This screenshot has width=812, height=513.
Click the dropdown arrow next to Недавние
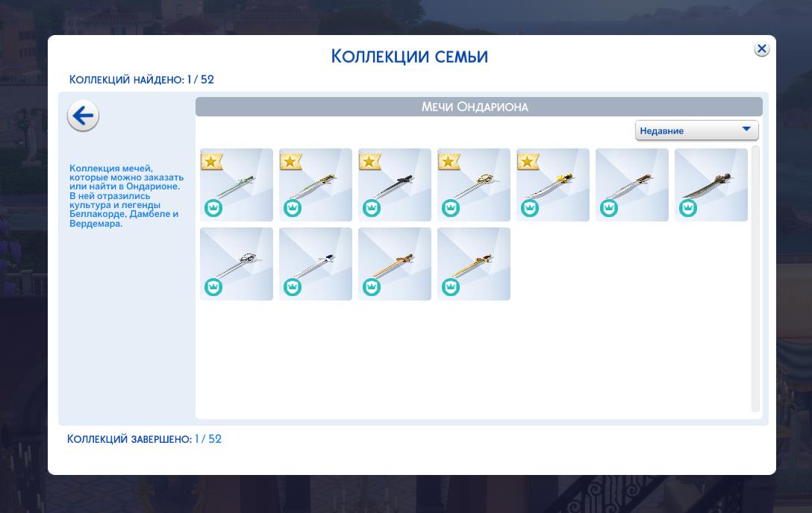746,130
